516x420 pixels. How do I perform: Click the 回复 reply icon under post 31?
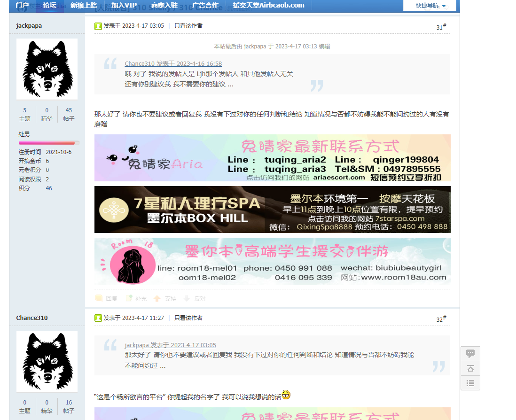coord(99,298)
